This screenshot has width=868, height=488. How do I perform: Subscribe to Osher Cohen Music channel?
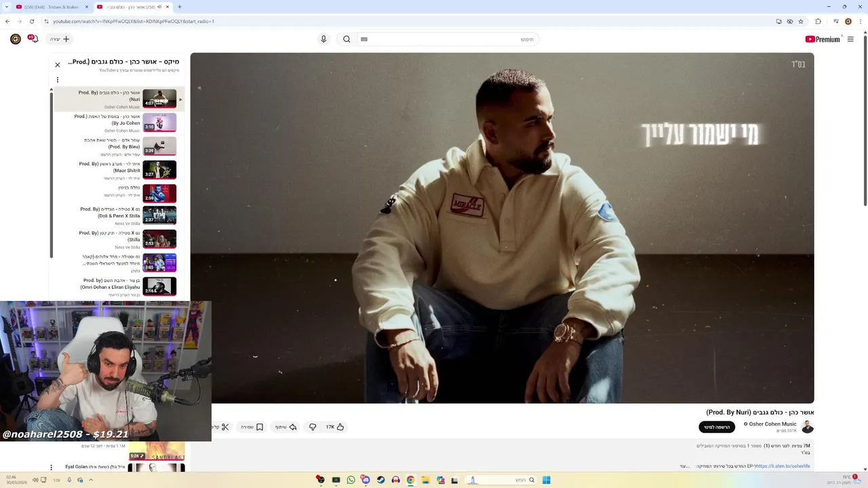[717, 427]
